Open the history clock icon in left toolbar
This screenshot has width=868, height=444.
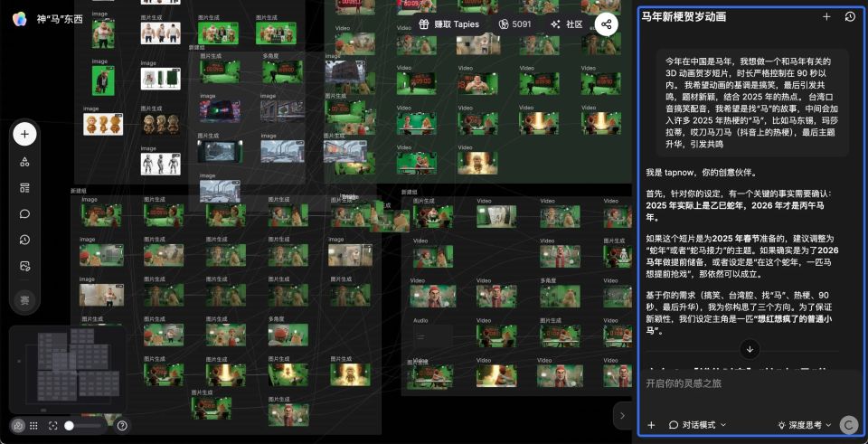[25, 240]
